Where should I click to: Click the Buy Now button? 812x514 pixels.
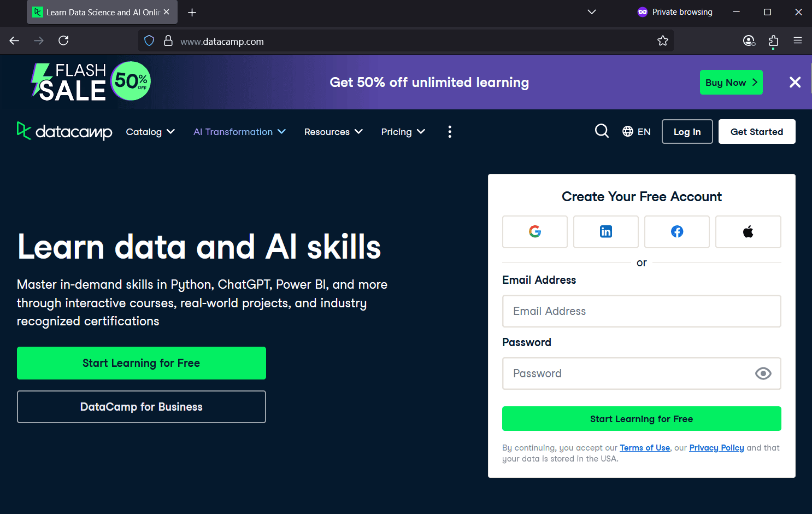tap(731, 82)
